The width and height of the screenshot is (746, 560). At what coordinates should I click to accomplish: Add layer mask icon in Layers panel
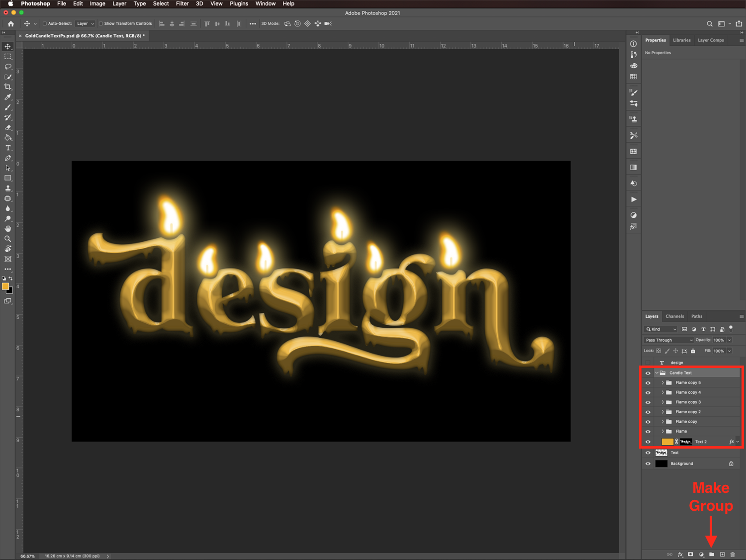691,554
